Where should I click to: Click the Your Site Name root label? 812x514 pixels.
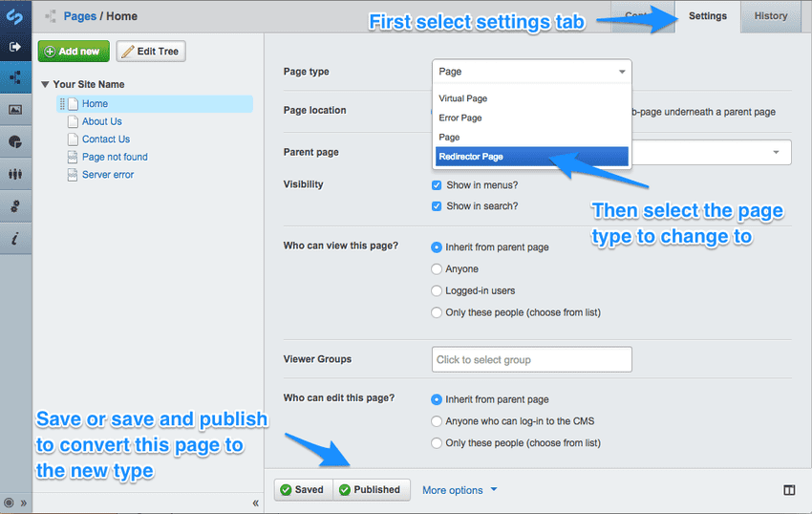[89, 84]
